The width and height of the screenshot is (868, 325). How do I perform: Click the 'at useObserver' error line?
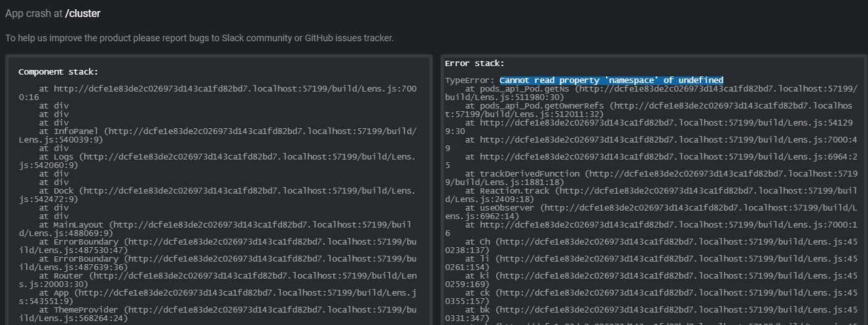coord(651,212)
